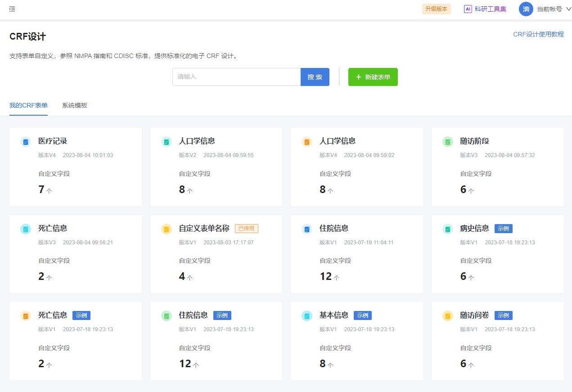Open the 病史信息 示例 form card

497,254
